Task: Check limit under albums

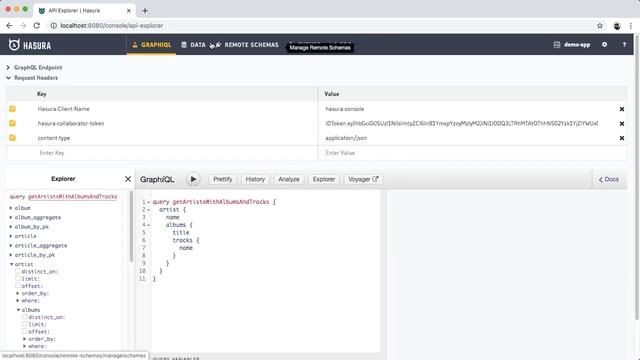Action: (25, 324)
